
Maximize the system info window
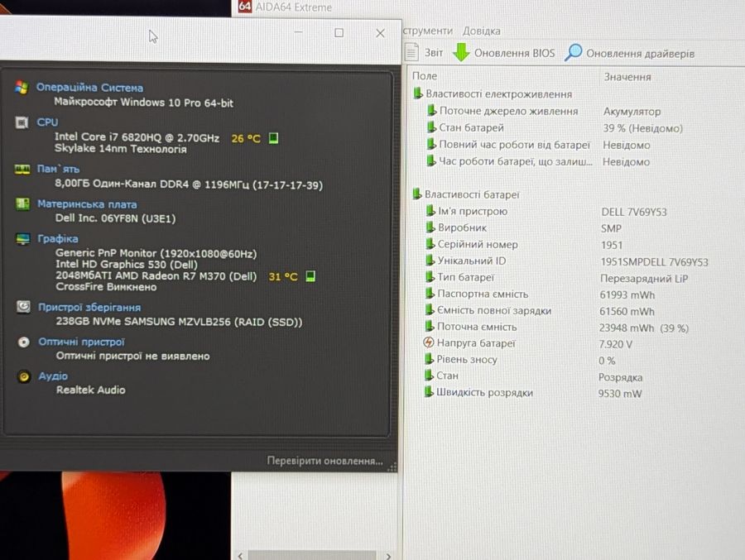pyautogui.click(x=339, y=33)
